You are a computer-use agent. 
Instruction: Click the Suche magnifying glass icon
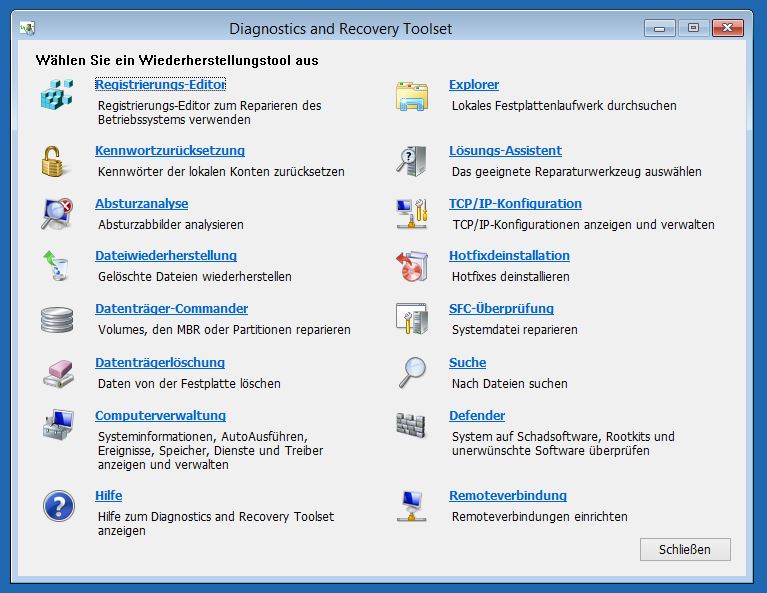coord(412,373)
